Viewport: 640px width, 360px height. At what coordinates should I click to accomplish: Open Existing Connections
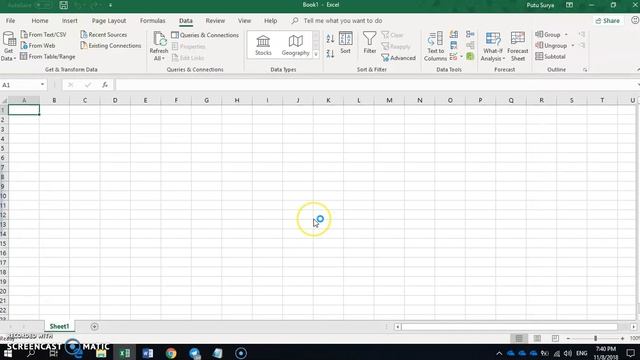[x=111, y=46]
